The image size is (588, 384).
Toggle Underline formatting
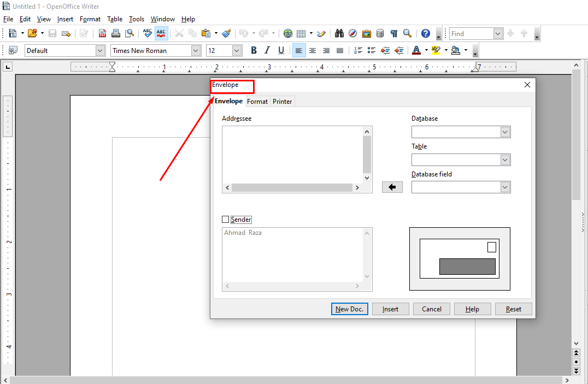[x=281, y=50]
